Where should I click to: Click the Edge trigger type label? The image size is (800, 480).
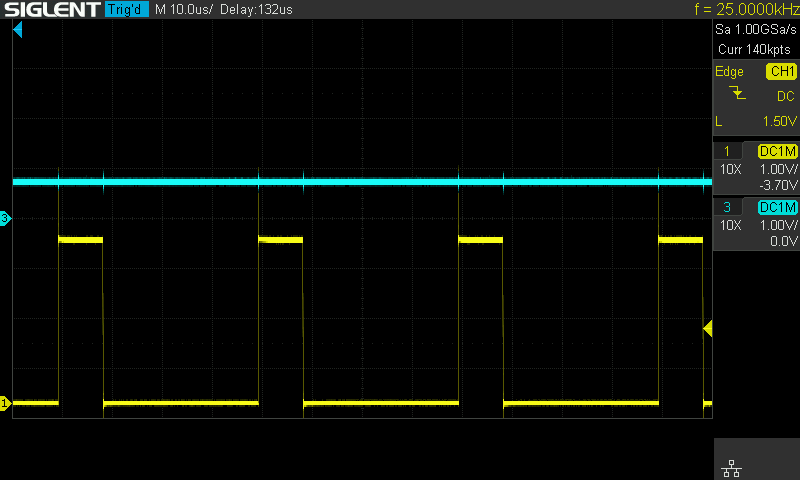point(729,72)
